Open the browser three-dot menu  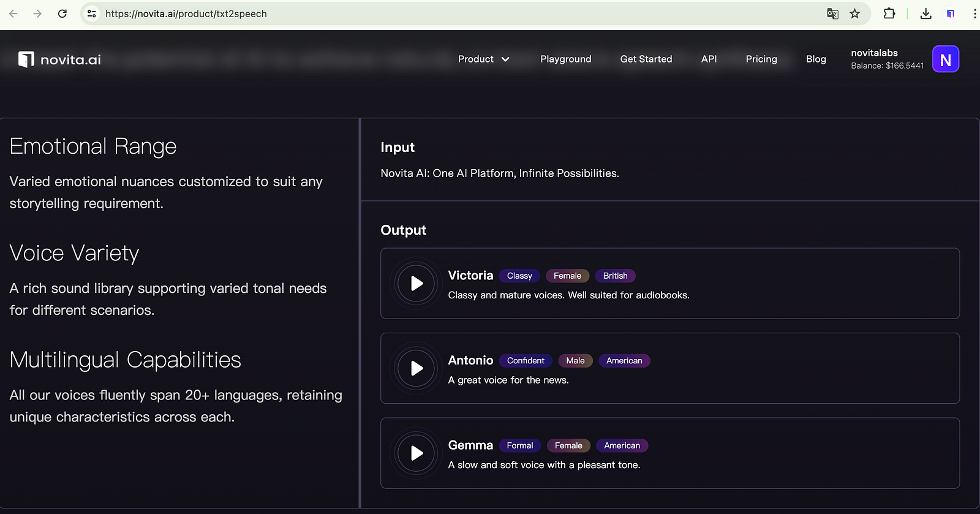(974, 13)
